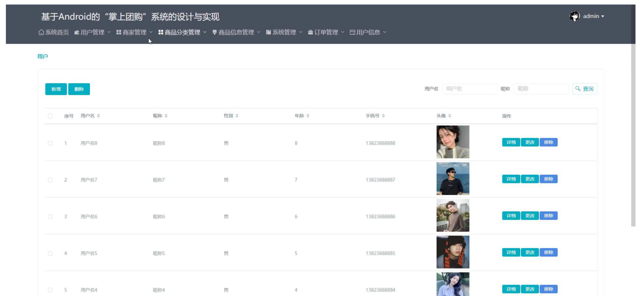Sort by 性别 column sort icon
The width and height of the screenshot is (644, 296).
(237, 116)
